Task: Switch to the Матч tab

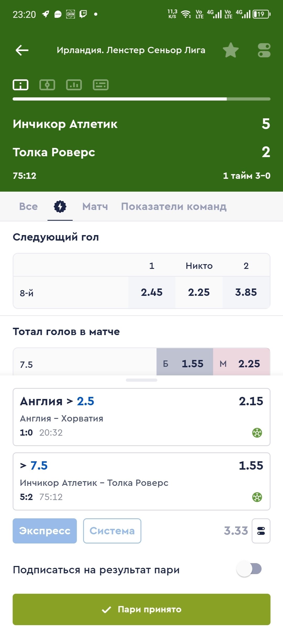Action: coord(95,207)
